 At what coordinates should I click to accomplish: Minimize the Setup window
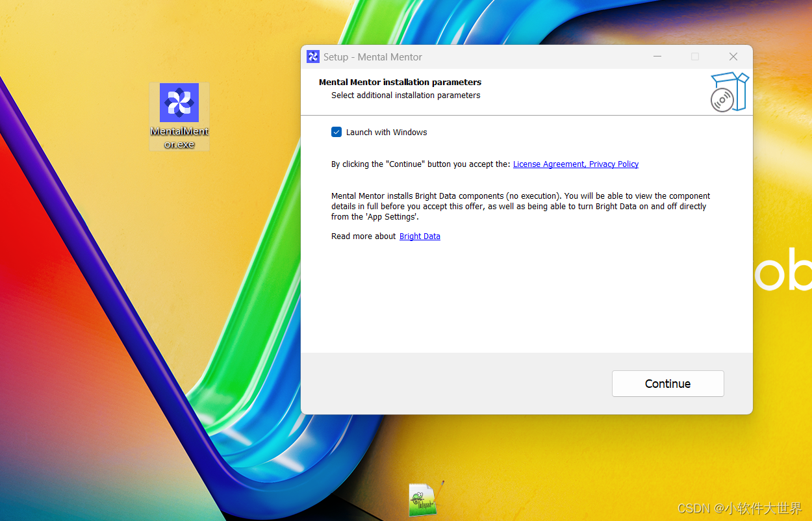tap(657, 57)
